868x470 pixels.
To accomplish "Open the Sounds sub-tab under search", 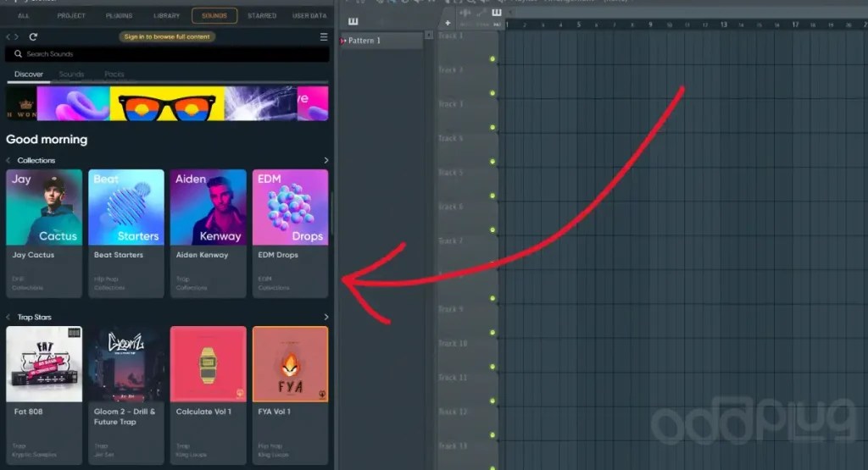I will (71, 74).
